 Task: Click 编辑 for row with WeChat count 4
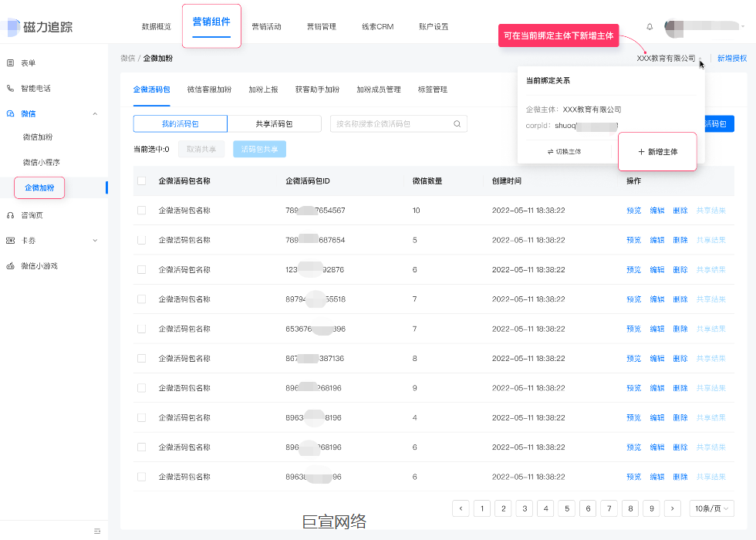point(657,417)
